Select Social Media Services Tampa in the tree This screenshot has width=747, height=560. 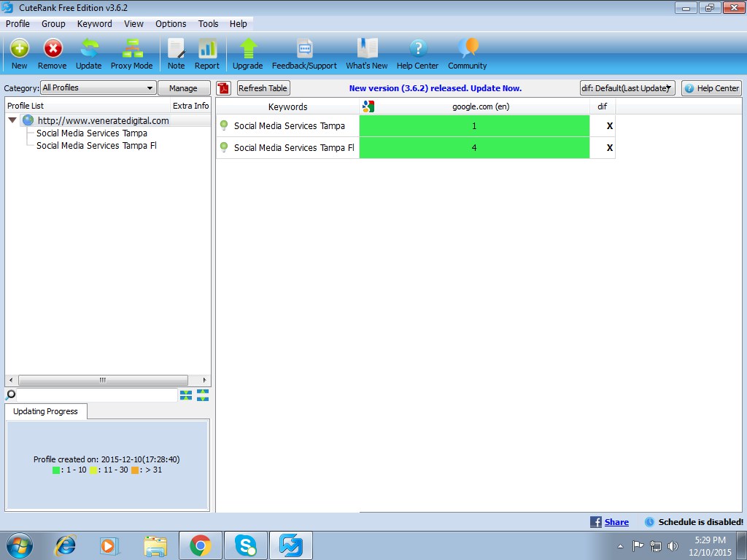point(92,133)
